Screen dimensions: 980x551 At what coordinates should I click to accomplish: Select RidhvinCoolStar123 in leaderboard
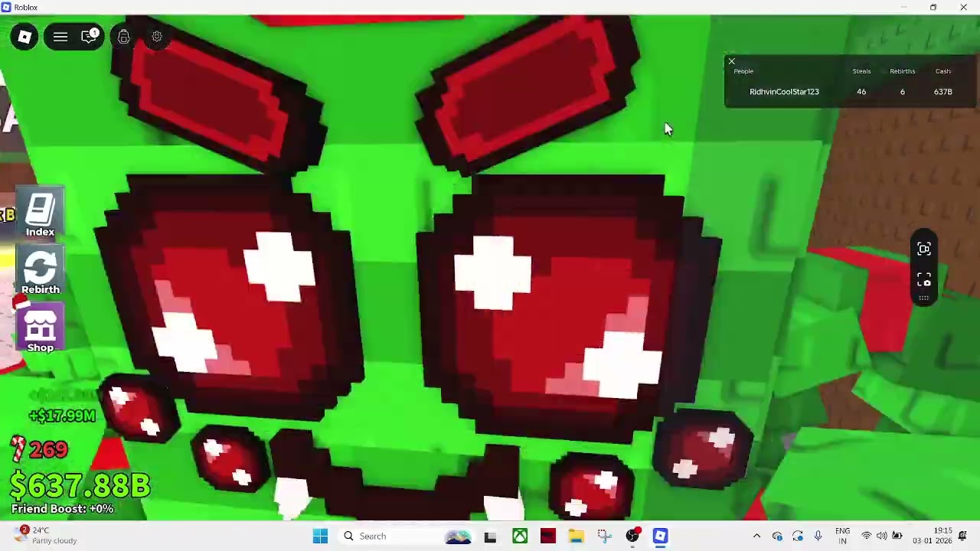[784, 92]
